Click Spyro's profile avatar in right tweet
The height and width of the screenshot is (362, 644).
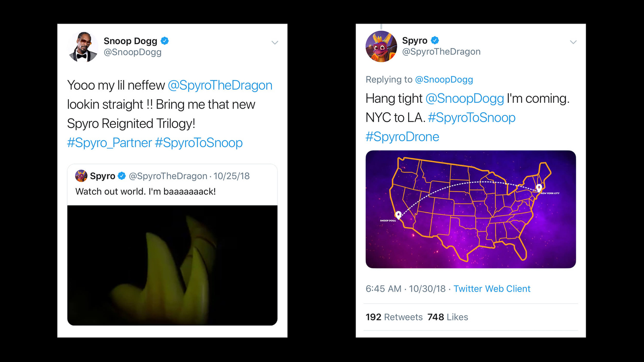(x=381, y=46)
